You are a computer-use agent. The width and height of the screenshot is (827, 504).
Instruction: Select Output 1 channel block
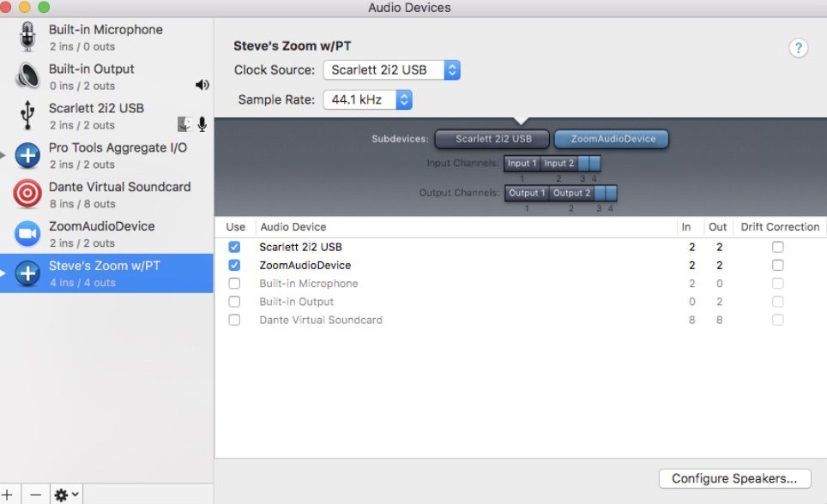[527, 193]
